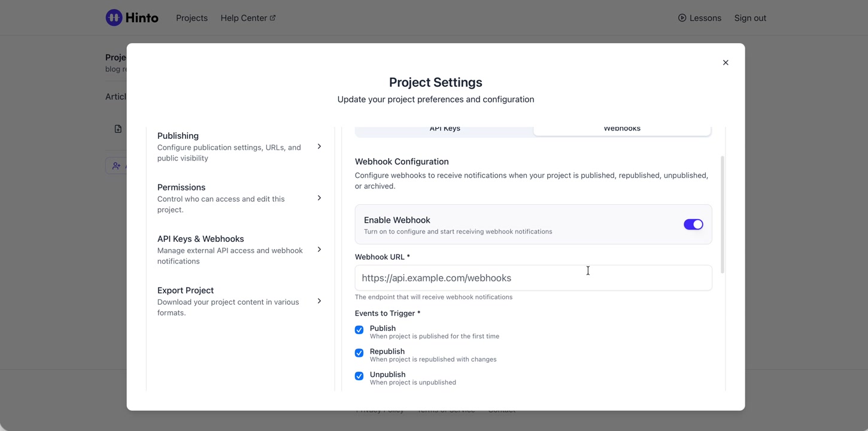Open the API Keys & Webhooks chevron
The height and width of the screenshot is (431, 868).
(x=319, y=250)
